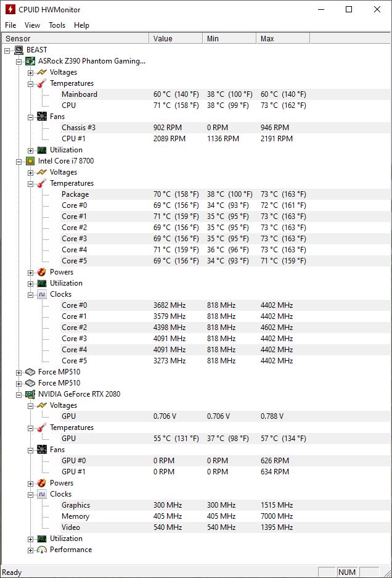Collapse the Intel Core i7 8700 node
Viewport: 392px width, 578px height.
pos(18,162)
